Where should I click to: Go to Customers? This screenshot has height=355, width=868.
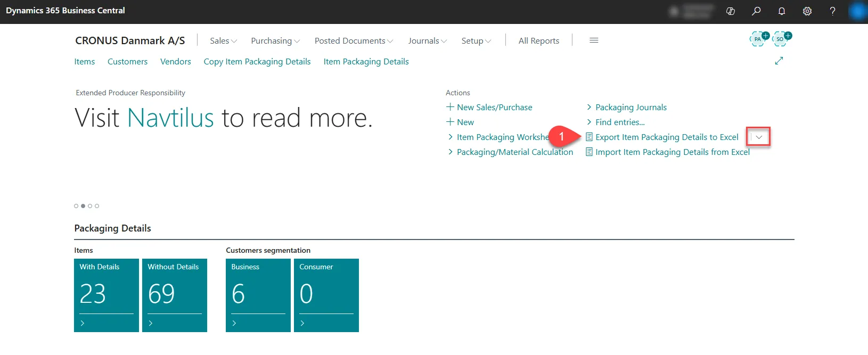(128, 62)
